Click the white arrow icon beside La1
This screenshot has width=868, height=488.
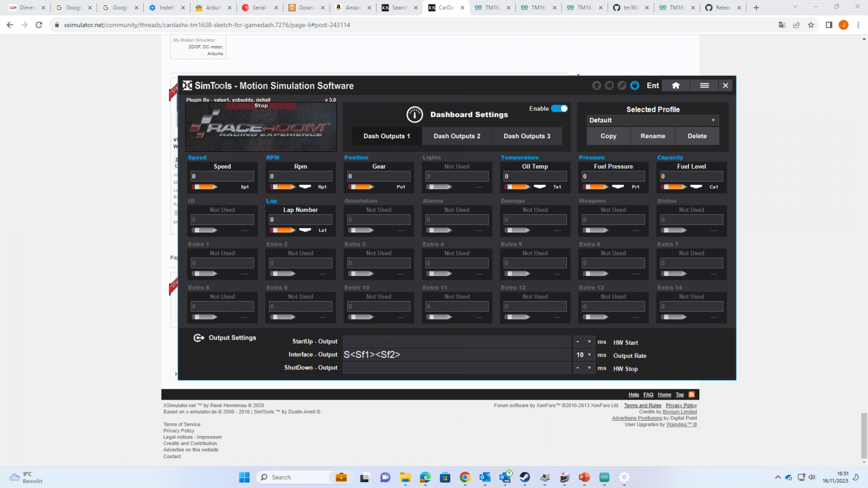point(305,230)
